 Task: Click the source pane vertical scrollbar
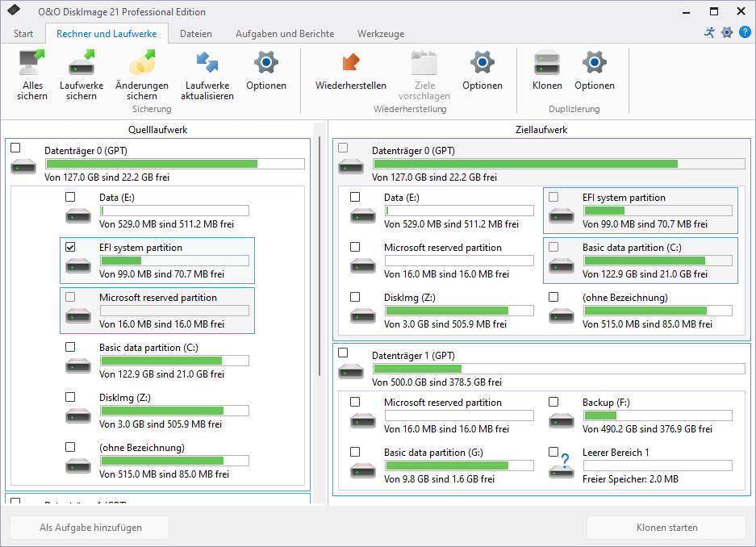[x=320, y=256]
